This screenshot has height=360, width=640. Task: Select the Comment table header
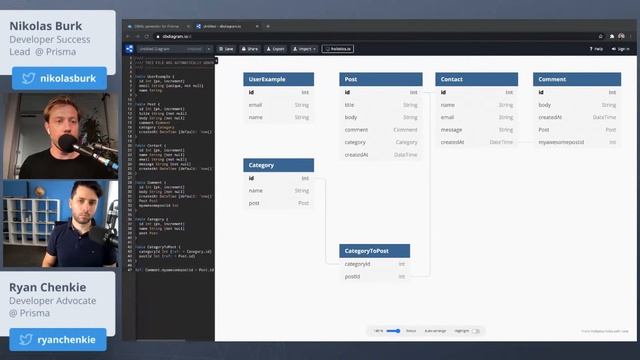(x=577, y=79)
